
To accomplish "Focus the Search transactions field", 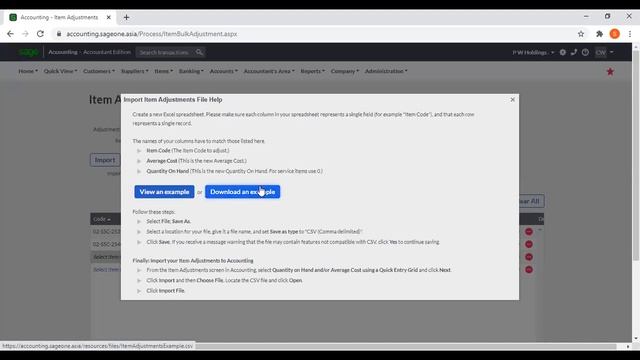I will [164, 52].
